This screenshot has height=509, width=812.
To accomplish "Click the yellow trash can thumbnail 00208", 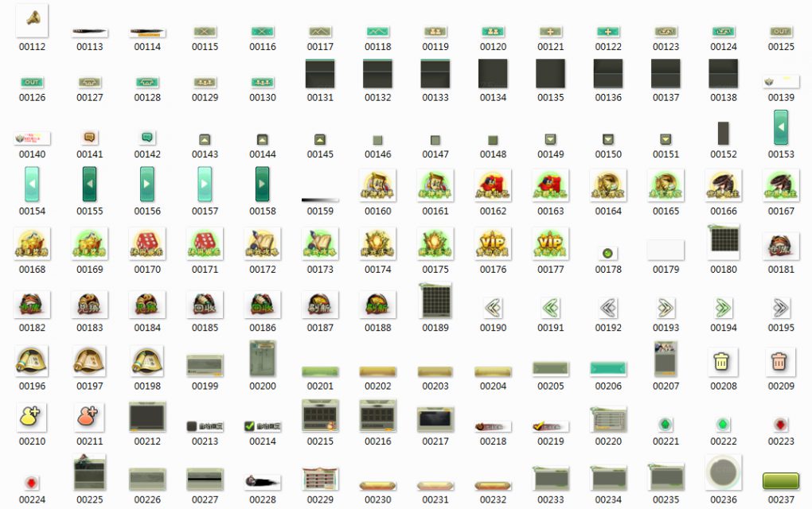I will (723, 362).
